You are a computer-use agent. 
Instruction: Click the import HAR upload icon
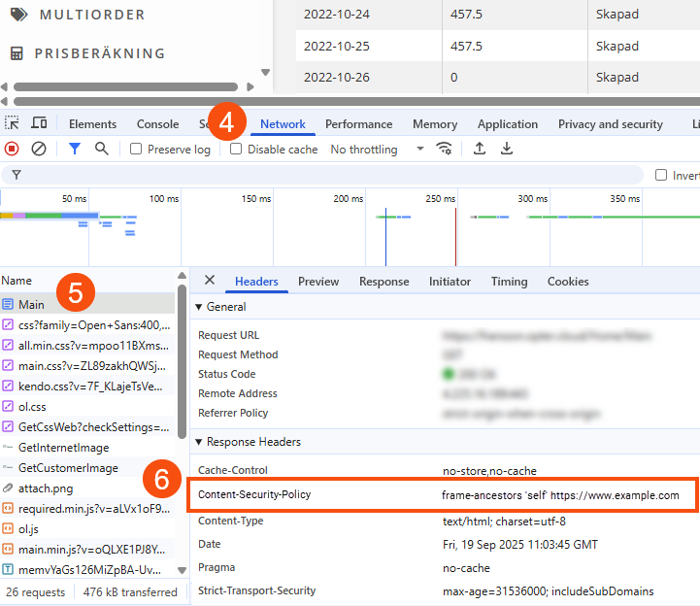[x=479, y=149]
